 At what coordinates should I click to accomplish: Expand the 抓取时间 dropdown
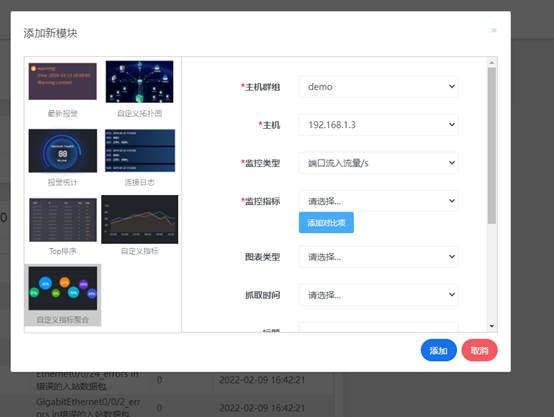point(378,295)
